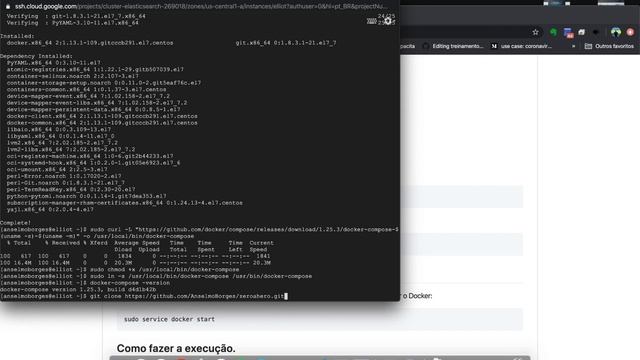Click the 'Dependency Installed:' terminal line

36,56
